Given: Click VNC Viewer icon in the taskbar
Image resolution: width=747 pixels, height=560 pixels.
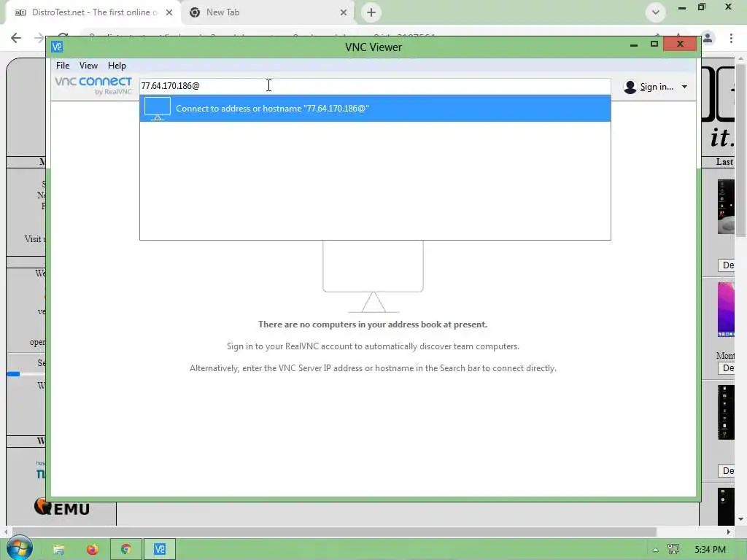Looking at the screenshot, I should (x=160, y=550).
